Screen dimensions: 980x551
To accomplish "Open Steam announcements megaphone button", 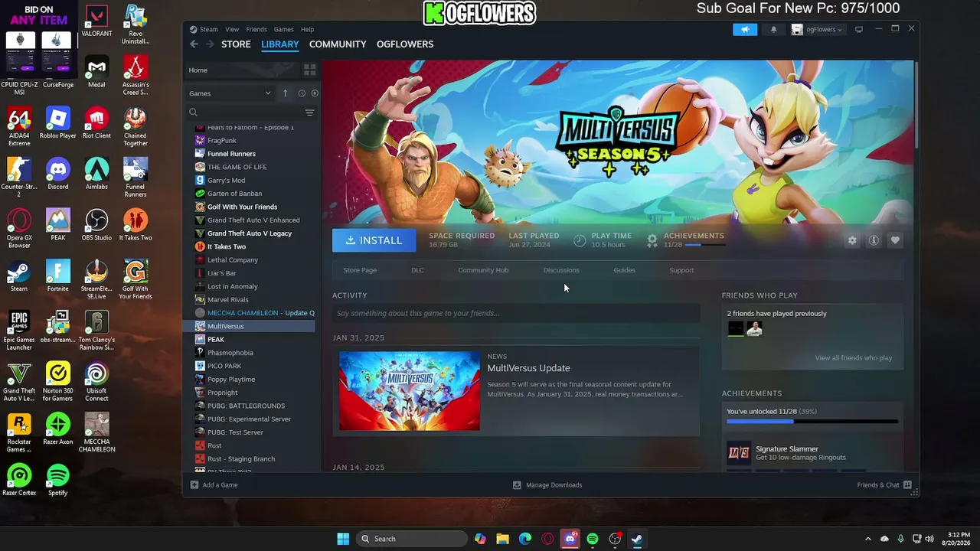I will [745, 29].
